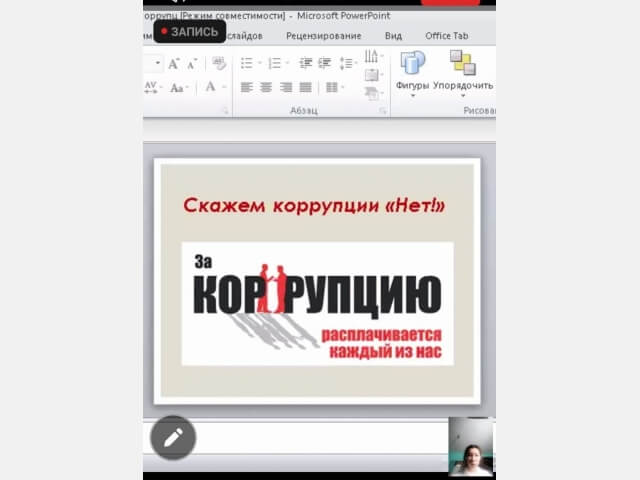Apply a numbered list
Screen dimensions: 640x480
coord(274,63)
